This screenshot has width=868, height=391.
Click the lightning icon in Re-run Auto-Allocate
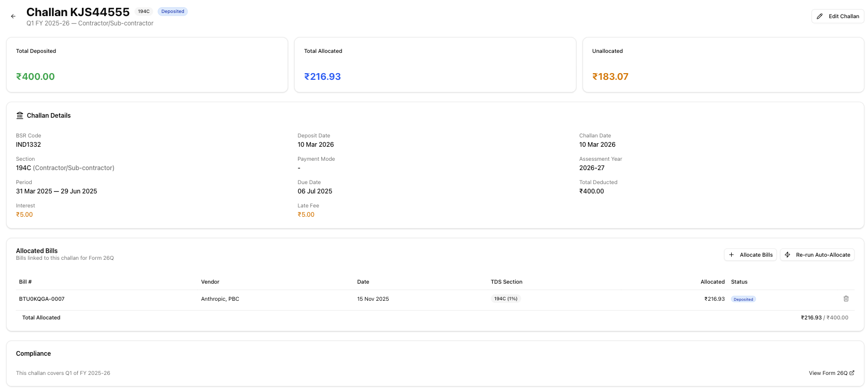pyautogui.click(x=788, y=255)
